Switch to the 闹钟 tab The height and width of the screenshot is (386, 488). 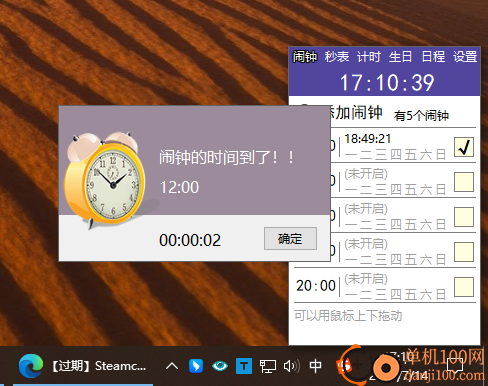point(305,57)
